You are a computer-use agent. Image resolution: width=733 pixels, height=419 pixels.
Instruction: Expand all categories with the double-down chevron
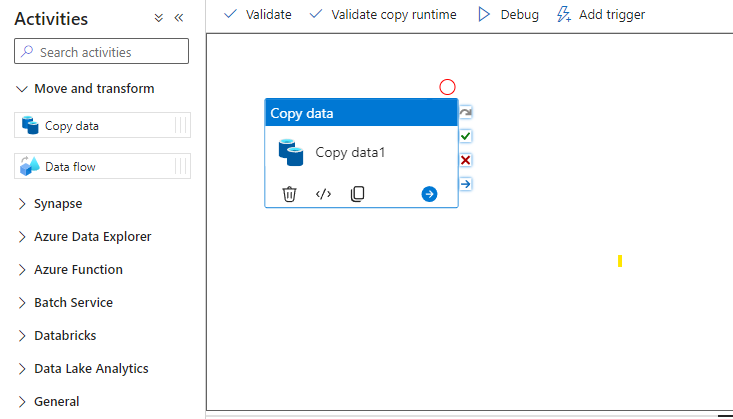tap(158, 18)
